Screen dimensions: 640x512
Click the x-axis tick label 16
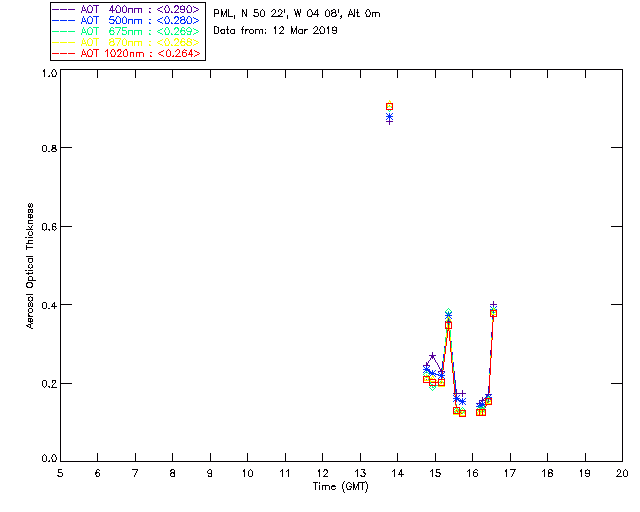point(473,473)
